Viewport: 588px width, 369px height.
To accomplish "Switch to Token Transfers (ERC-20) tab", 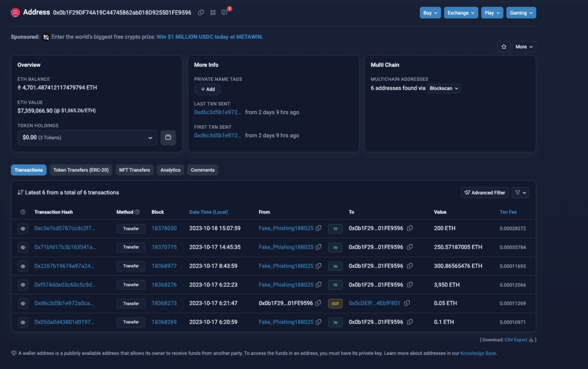I will pos(81,170).
